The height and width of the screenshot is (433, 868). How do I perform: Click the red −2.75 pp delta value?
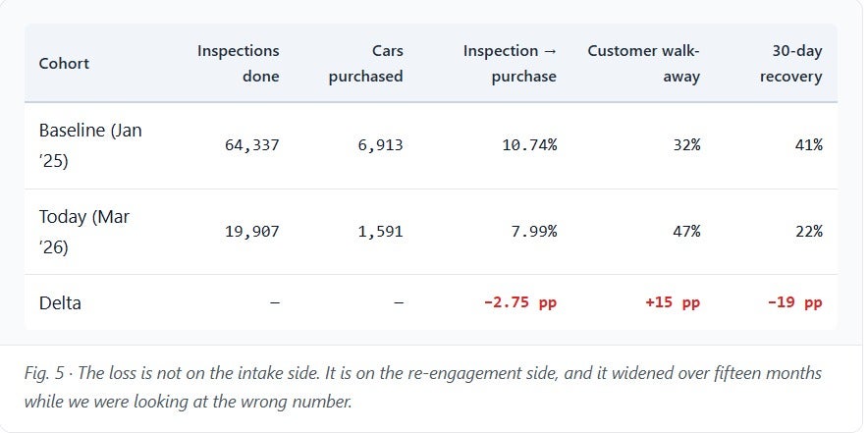519,303
